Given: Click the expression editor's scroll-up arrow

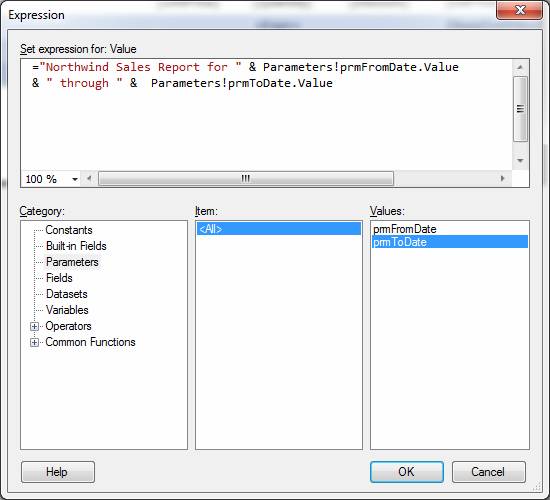Looking at the screenshot, I should click(x=520, y=67).
